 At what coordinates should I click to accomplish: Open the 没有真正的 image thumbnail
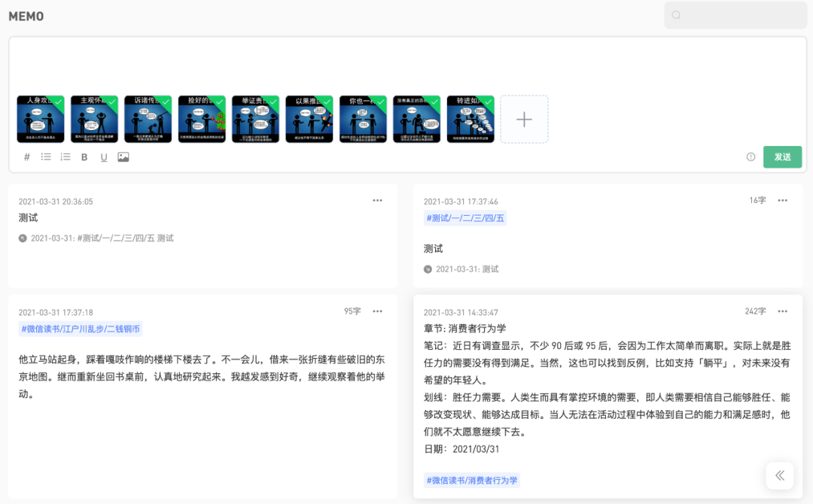(416, 119)
